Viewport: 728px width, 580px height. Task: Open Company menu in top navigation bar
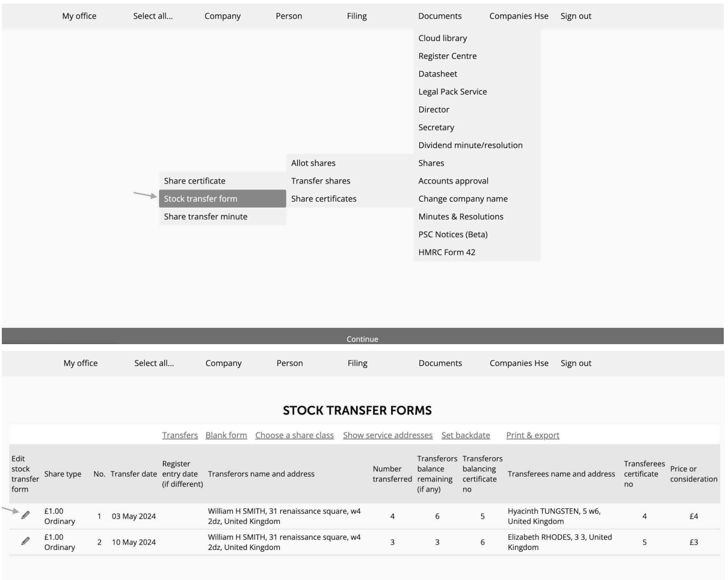[223, 16]
